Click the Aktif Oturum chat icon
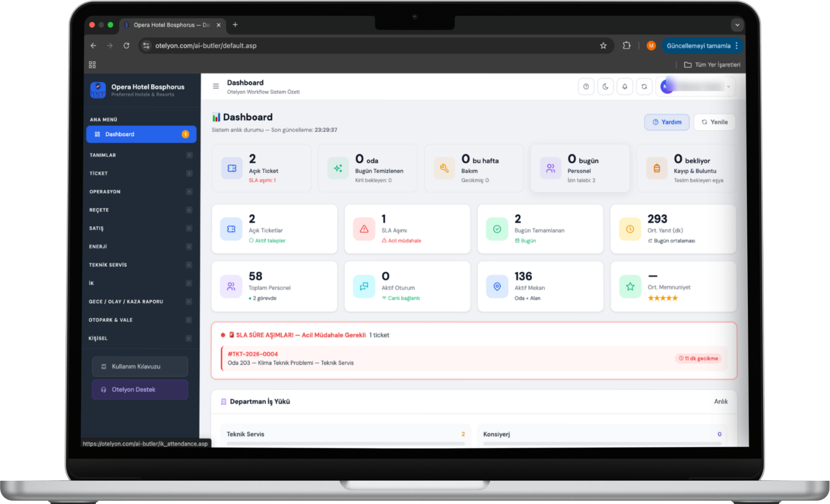The image size is (830, 504). coord(364,286)
